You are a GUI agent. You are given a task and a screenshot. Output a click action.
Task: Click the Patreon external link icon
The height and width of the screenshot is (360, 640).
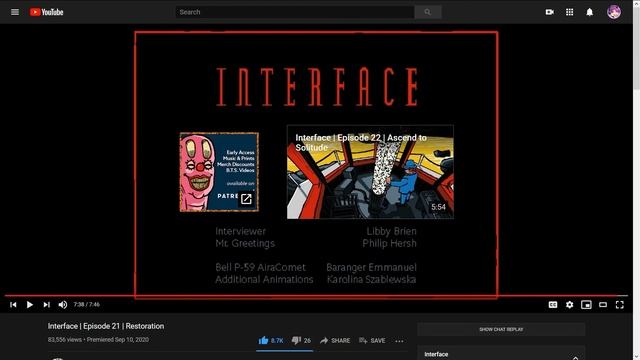pos(246,199)
